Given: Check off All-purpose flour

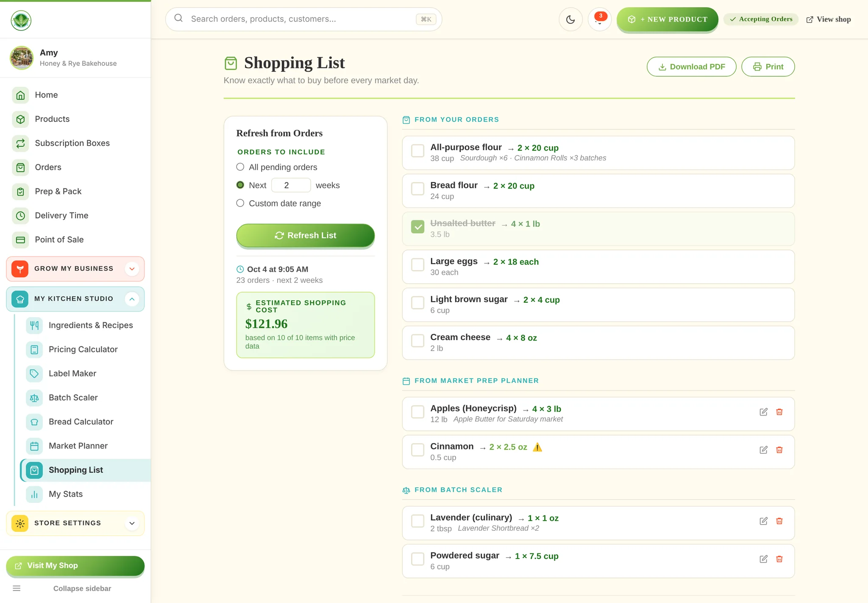Looking at the screenshot, I should coord(417,151).
